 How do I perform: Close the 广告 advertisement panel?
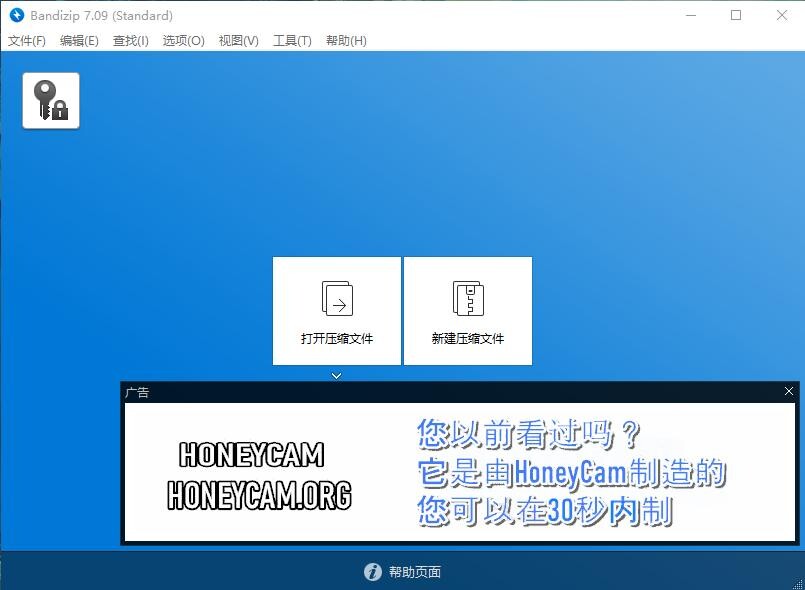789,392
